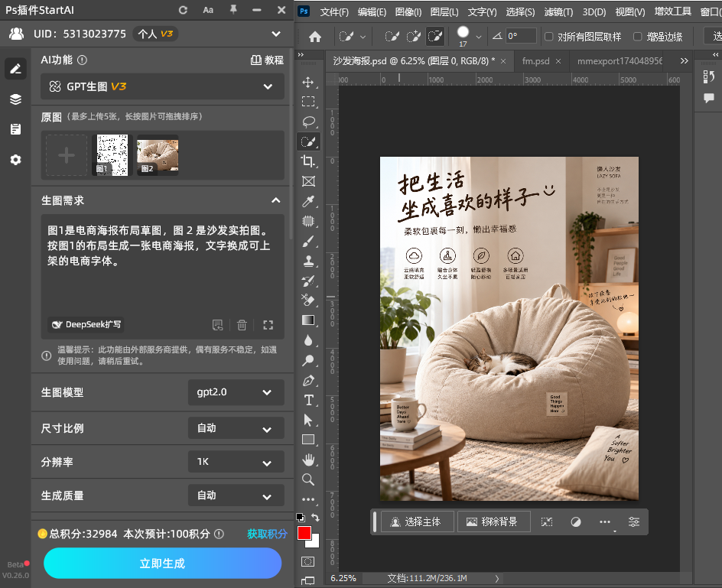Select the 图2 sofa thumbnail
Screen dimensions: 722x588
(x=158, y=155)
